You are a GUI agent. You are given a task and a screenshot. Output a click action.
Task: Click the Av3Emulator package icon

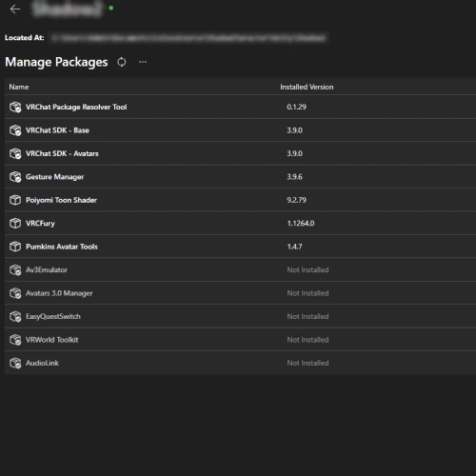tap(15, 269)
